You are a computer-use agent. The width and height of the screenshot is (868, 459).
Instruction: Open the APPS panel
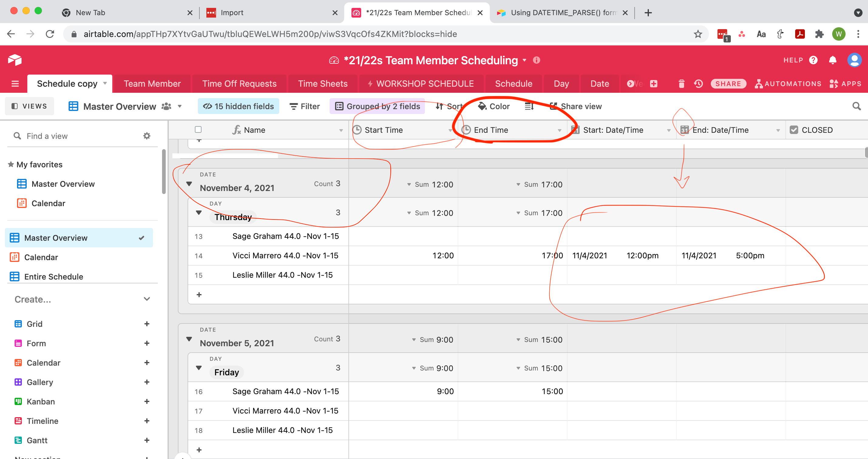coord(846,84)
